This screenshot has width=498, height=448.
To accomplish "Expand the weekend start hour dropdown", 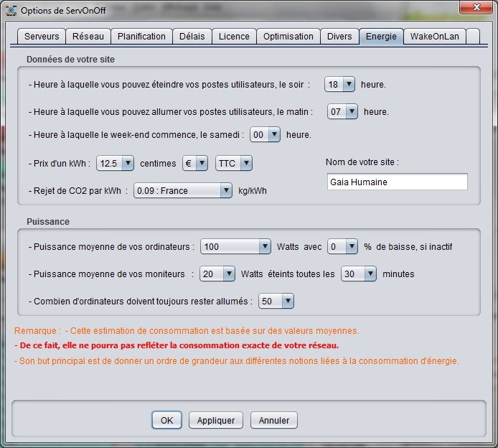I will 265,135.
